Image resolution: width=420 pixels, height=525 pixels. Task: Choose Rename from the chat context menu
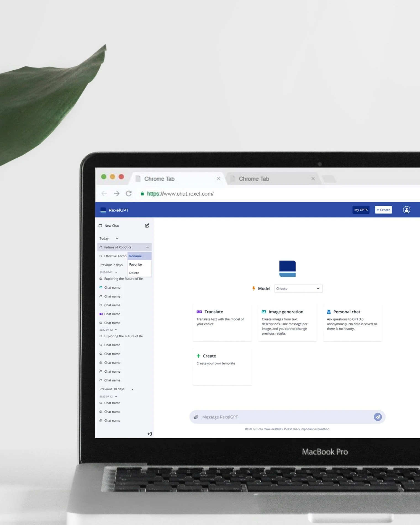pos(139,256)
